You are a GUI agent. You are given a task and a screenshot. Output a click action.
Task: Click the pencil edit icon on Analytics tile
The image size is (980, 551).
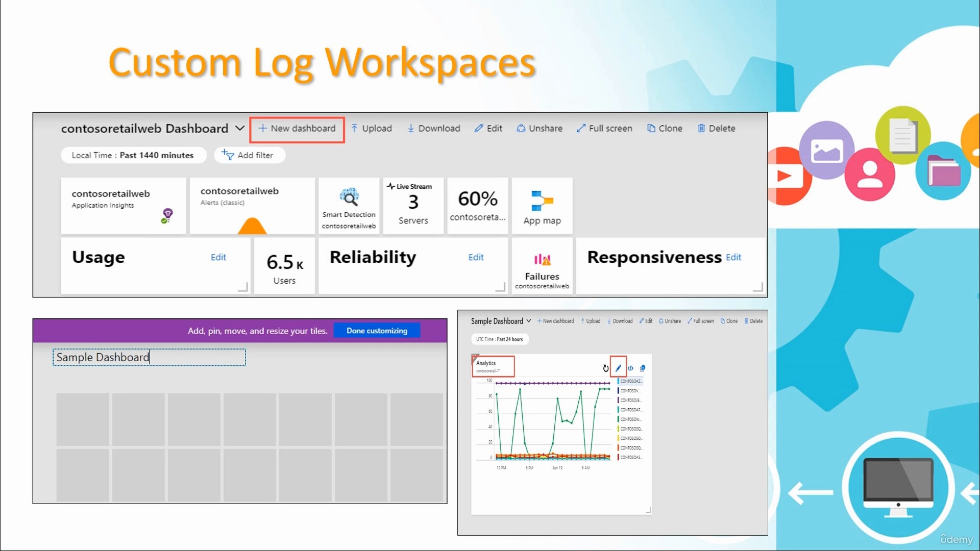coord(618,368)
